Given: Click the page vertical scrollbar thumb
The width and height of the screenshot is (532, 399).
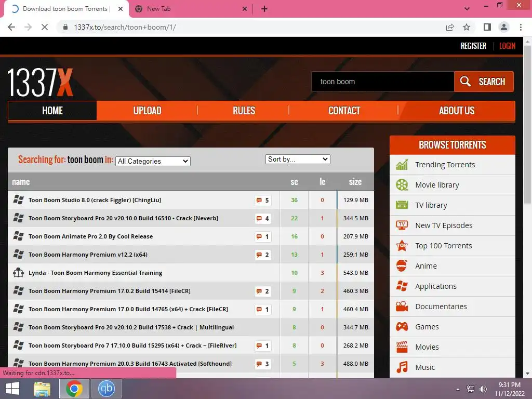Looking at the screenshot, I should point(527,125).
